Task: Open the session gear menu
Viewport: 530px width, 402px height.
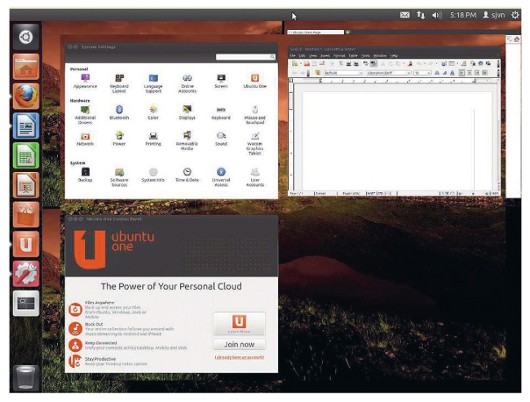Action: click(x=515, y=15)
